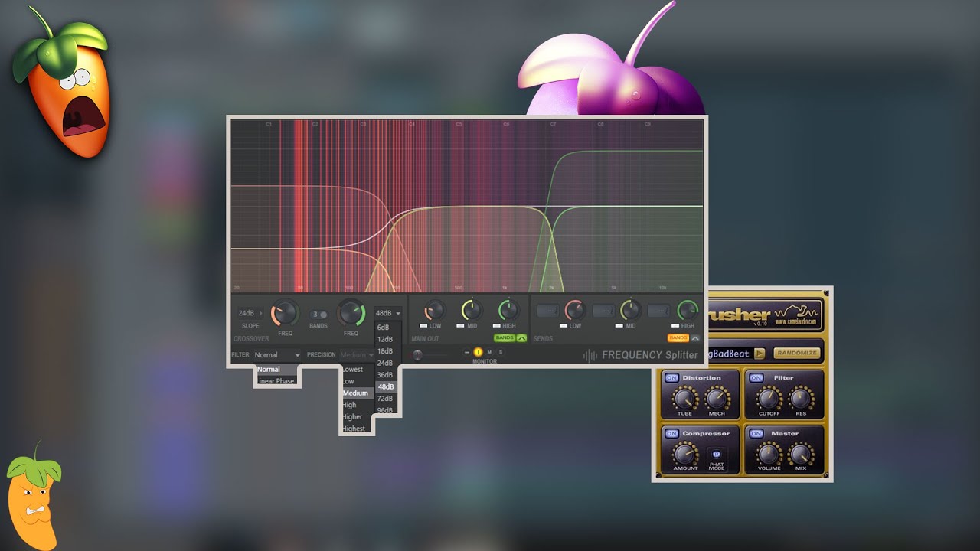Toggle the Distortion ON button in CamelCrusher
The image size is (980, 551).
[671, 378]
